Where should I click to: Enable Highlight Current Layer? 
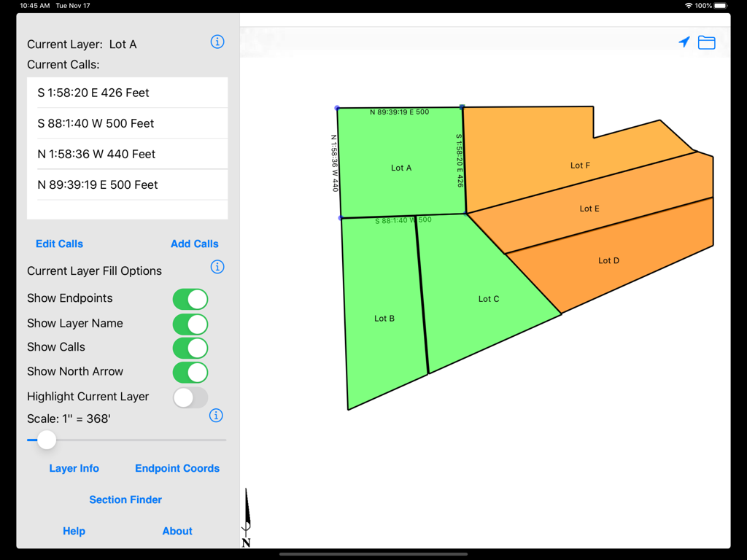point(190,397)
